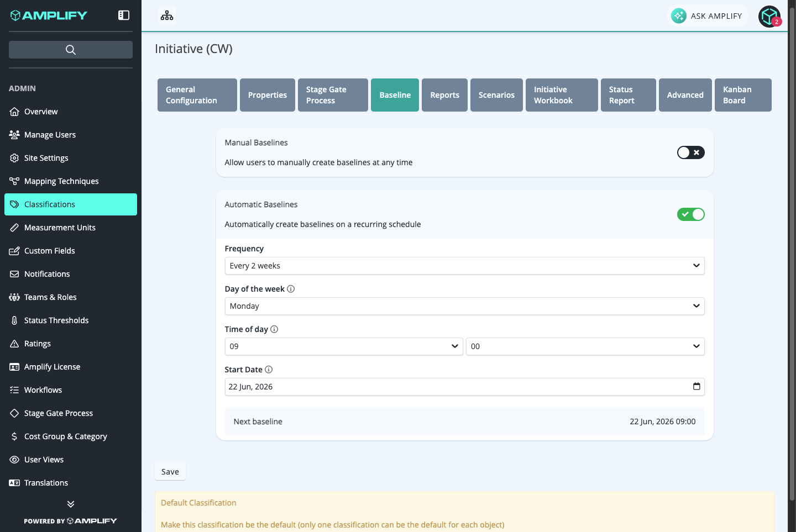Click the Ratings warning triangle icon
The image size is (796, 532).
(14, 344)
